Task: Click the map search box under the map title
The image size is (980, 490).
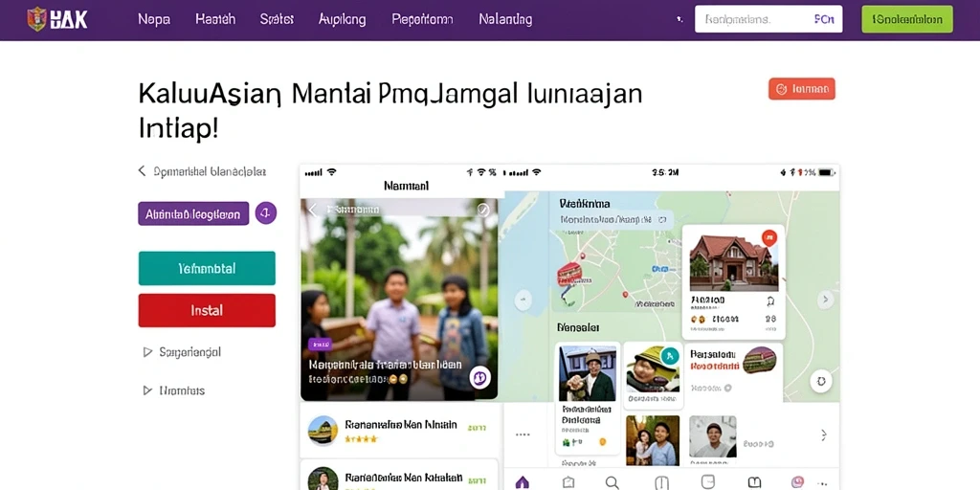Action: coord(615,219)
